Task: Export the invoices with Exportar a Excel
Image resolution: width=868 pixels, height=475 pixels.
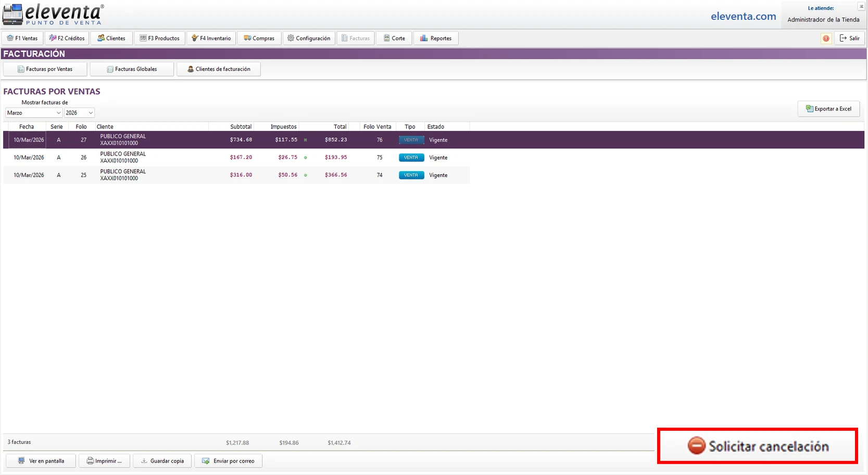Action: pyautogui.click(x=828, y=109)
